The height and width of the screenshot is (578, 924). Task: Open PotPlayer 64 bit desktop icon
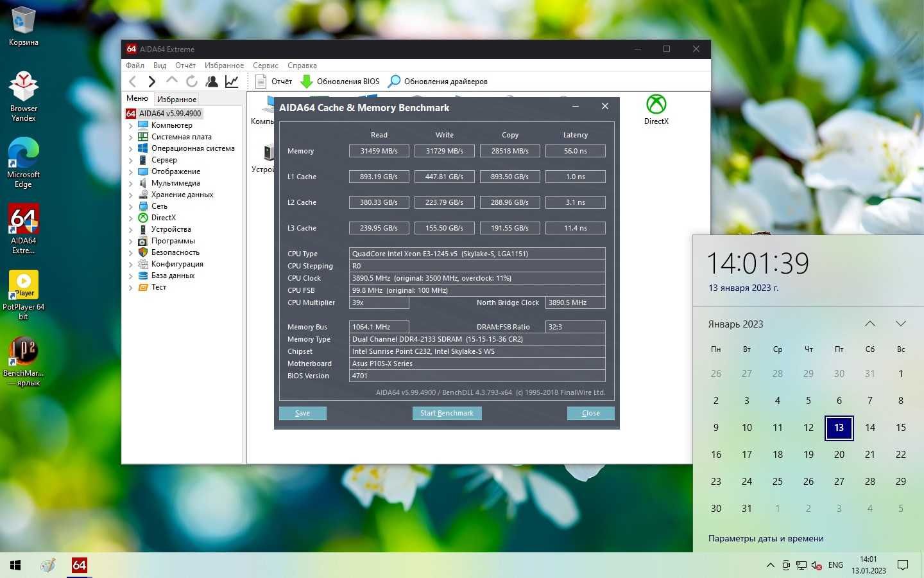(23, 295)
